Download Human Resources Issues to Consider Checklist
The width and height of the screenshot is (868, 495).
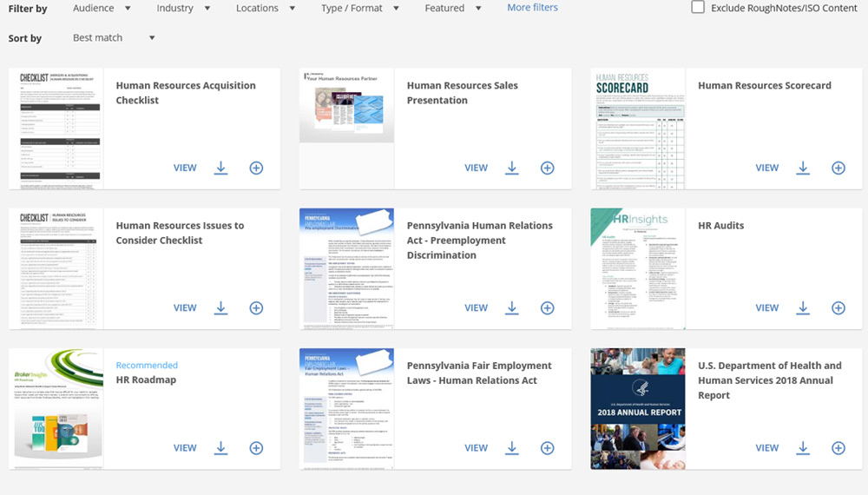tap(220, 307)
